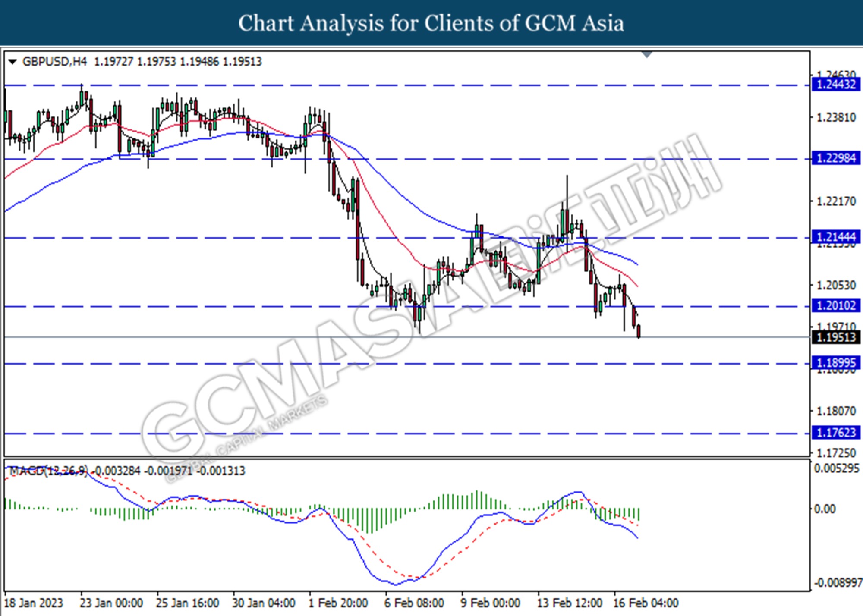This screenshot has width=863, height=616.
Task: Select the 1.21444 price level label
Action: click(836, 237)
